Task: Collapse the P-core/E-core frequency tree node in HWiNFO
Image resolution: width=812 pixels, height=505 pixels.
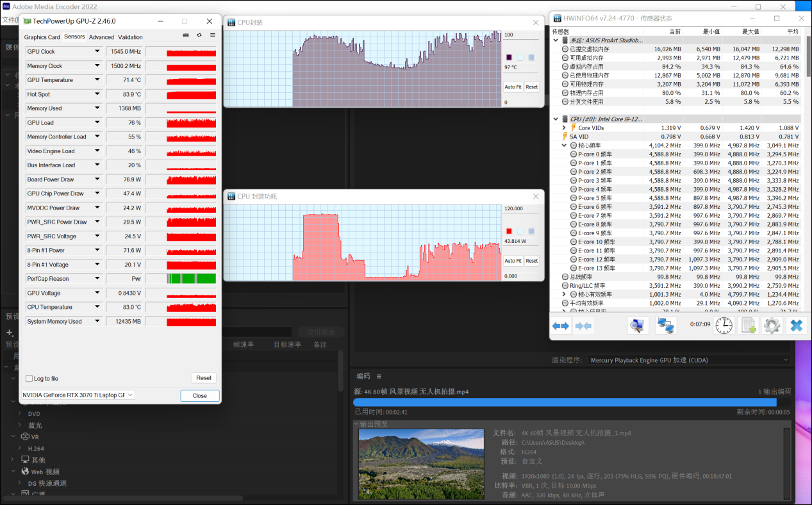Action: pos(564,145)
